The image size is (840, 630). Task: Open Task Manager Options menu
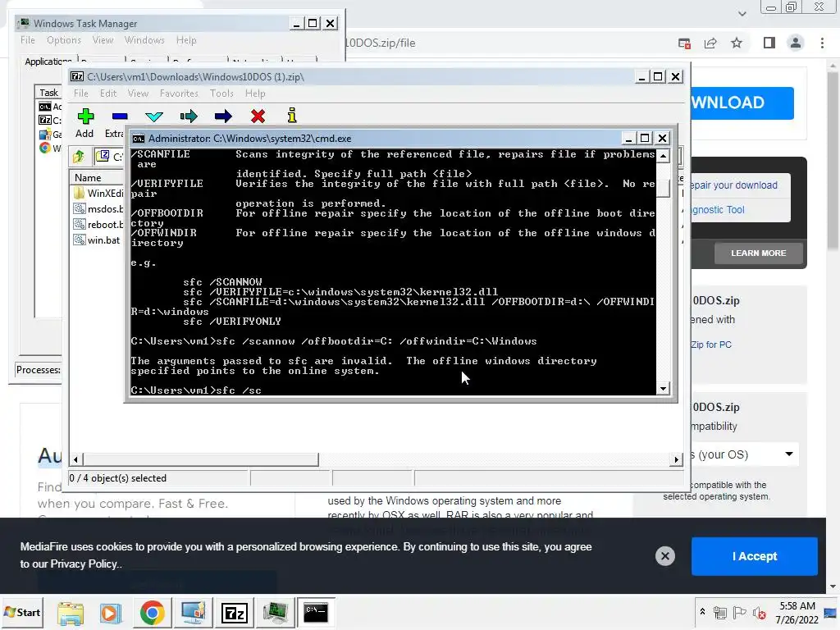point(64,40)
